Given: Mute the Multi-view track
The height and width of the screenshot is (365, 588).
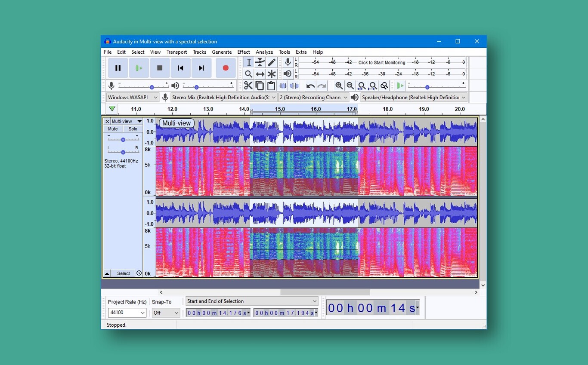Looking at the screenshot, I should click(113, 129).
